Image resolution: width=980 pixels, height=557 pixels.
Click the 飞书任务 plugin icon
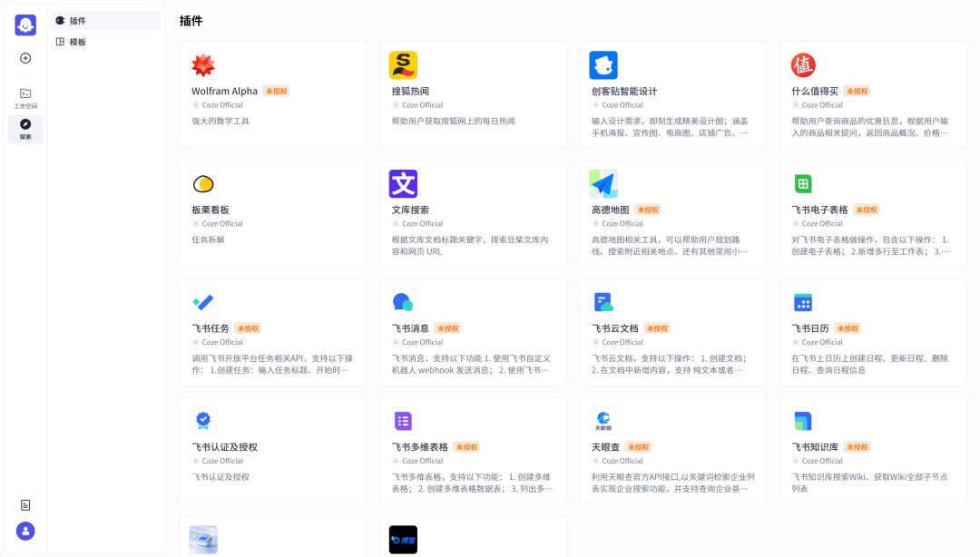click(x=203, y=303)
